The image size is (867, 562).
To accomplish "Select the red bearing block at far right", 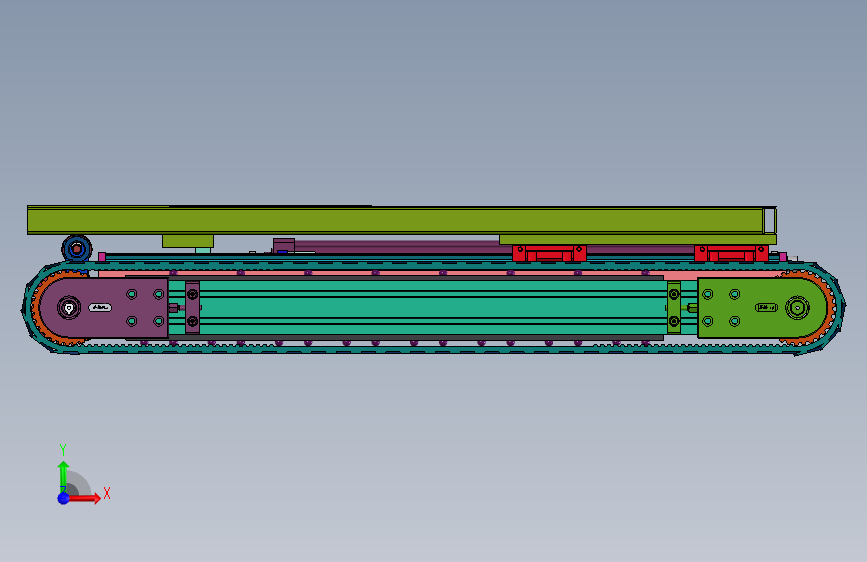I will (731, 253).
